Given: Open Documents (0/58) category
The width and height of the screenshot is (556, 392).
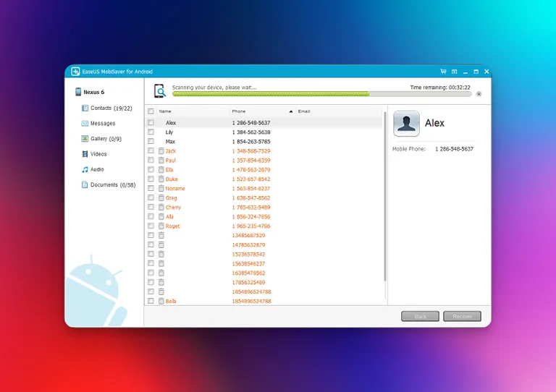Looking at the screenshot, I should 113,184.
